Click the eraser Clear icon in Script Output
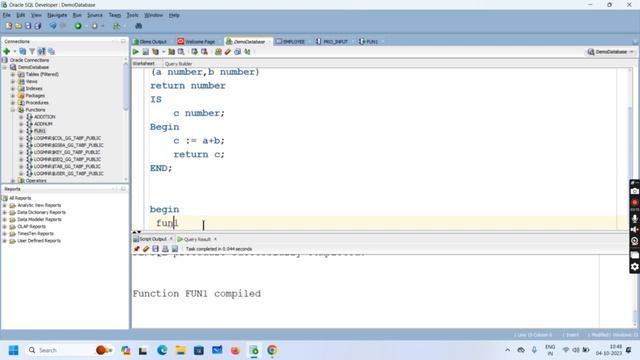The image size is (640, 360). (146, 249)
